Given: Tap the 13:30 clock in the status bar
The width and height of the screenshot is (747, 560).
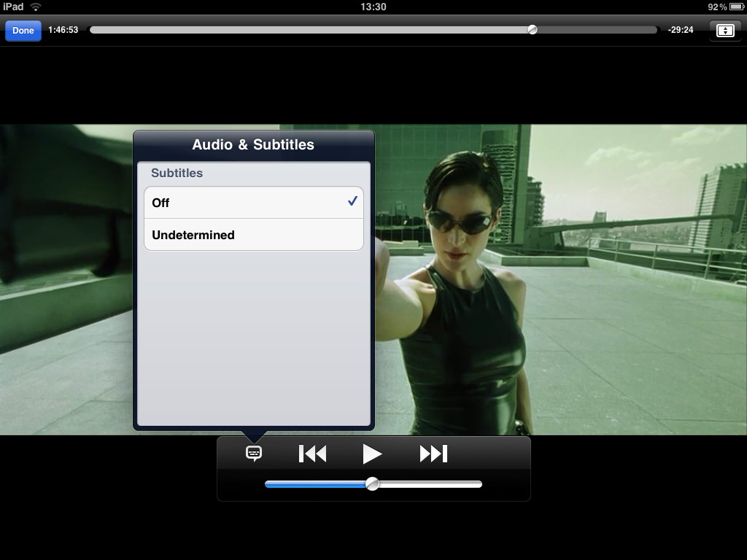Looking at the screenshot, I should [373, 7].
